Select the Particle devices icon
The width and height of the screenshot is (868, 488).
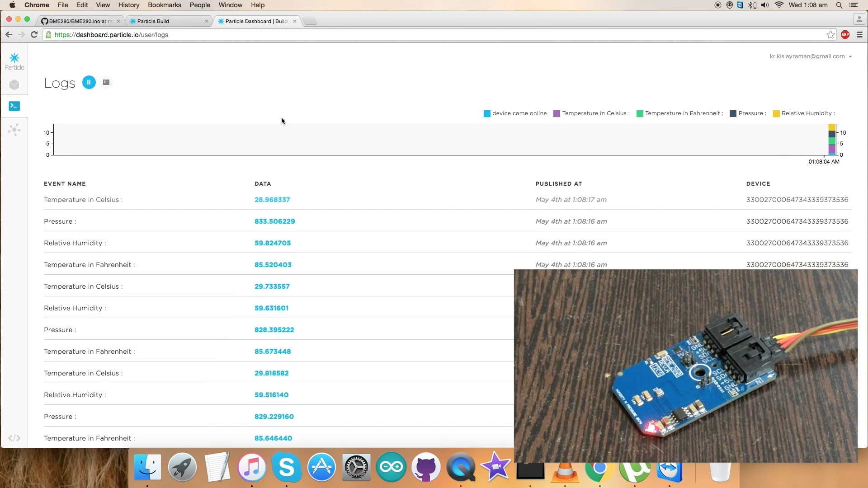(x=14, y=84)
